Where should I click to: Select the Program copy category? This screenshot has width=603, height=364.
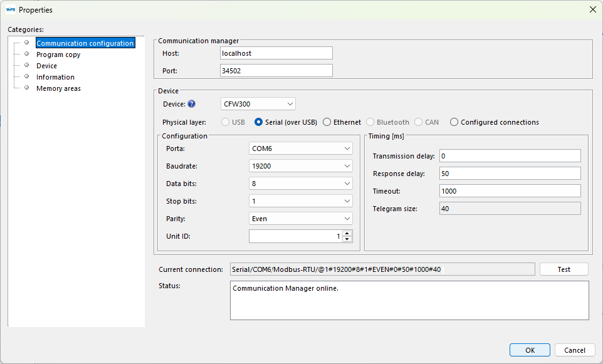[x=58, y=54]
